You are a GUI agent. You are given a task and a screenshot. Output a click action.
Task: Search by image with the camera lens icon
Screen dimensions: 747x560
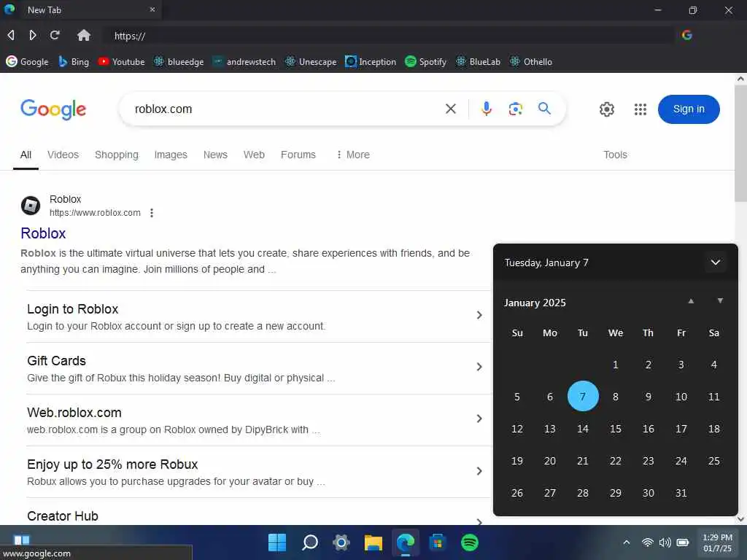[516, 109]
